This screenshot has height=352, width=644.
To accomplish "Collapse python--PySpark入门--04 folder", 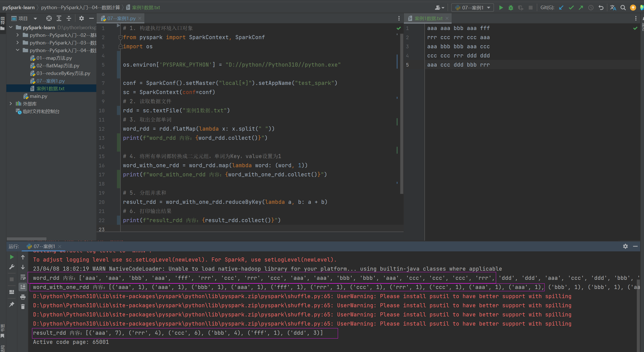I will point(18,50).
